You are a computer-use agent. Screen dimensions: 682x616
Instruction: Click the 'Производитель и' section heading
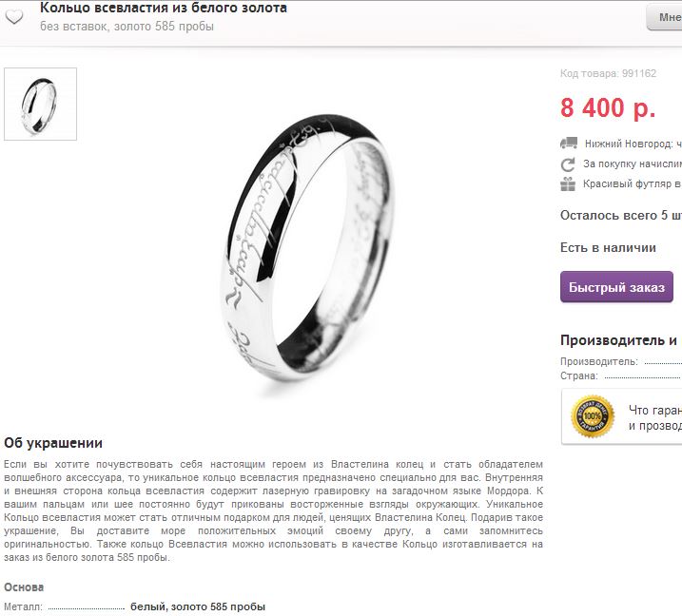pyautogui.click(x=618, y=340)
